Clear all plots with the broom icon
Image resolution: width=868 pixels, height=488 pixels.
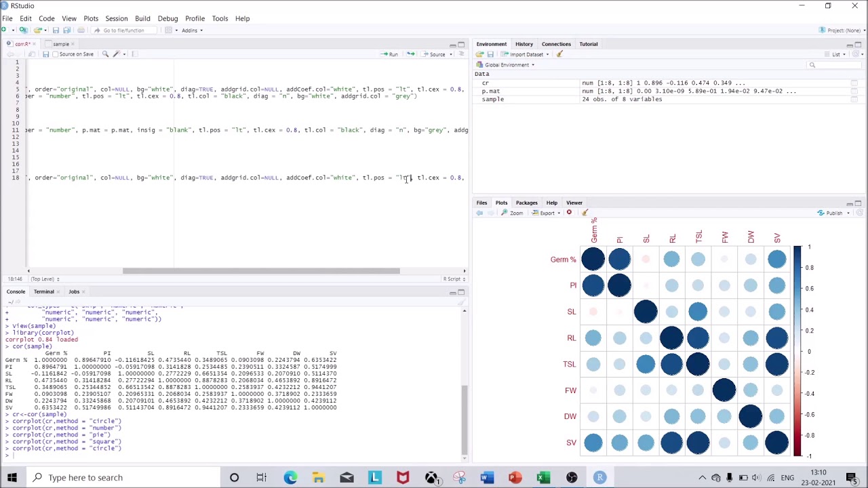[585, 213]
